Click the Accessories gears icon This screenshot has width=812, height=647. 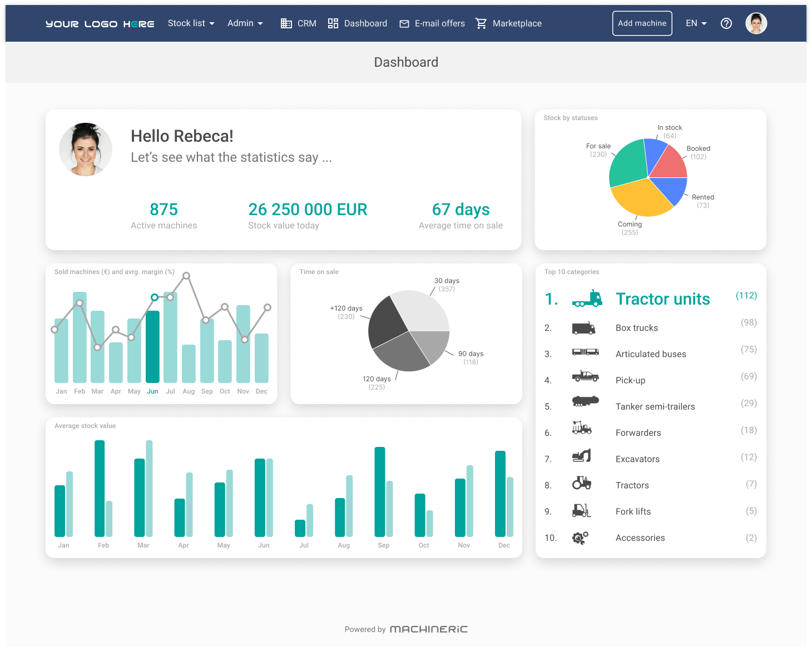pos(580,537)
